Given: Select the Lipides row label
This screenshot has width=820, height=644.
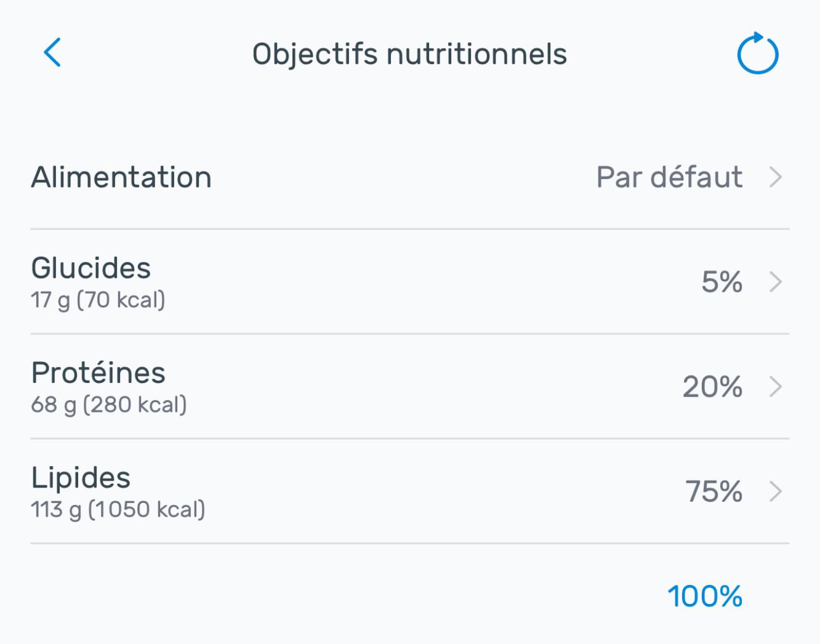Looking at the screenshot, I should [81, 478].
